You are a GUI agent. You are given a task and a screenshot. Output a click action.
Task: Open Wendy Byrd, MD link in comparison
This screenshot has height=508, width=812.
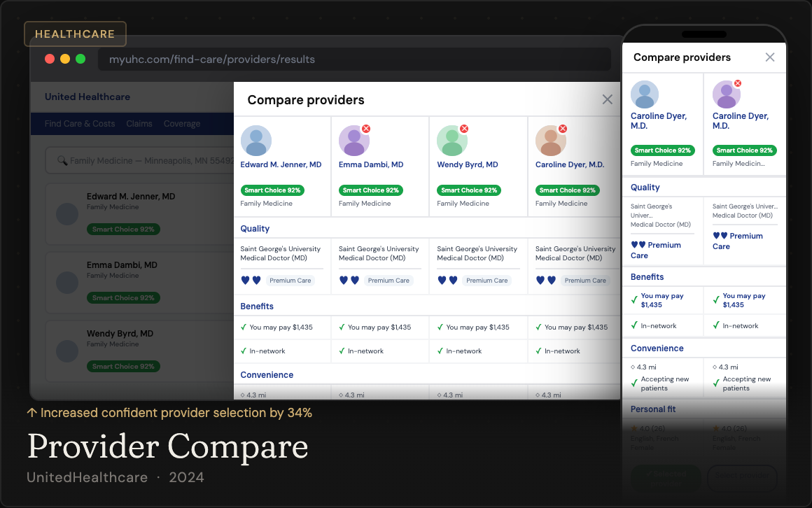(x=467, y=164)
